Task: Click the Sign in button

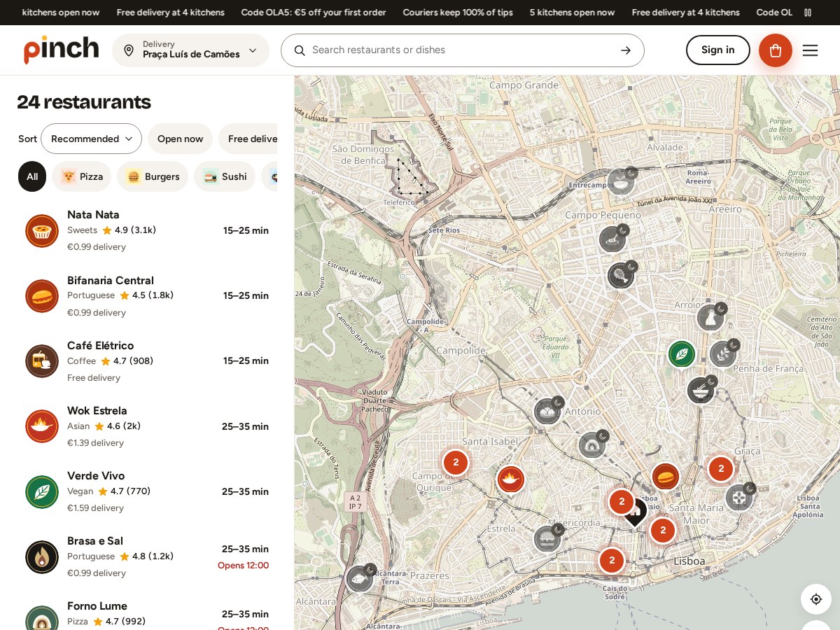Action: pos(717,50)
